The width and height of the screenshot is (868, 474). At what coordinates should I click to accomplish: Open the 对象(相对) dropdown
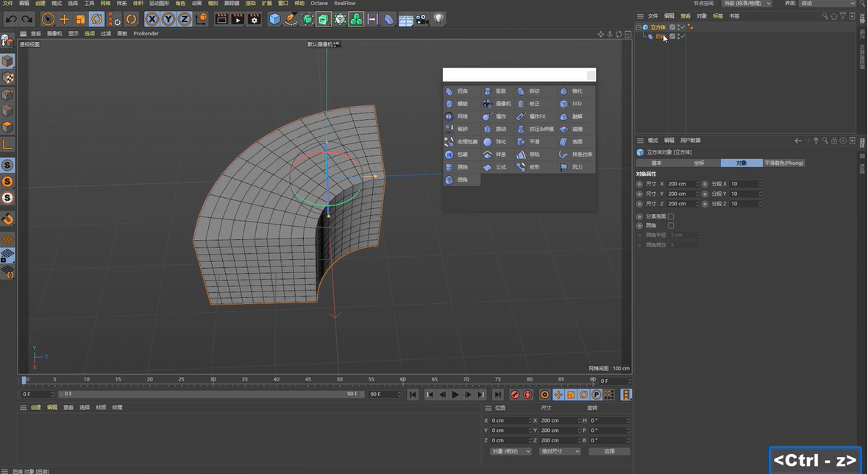coord(511,451)
